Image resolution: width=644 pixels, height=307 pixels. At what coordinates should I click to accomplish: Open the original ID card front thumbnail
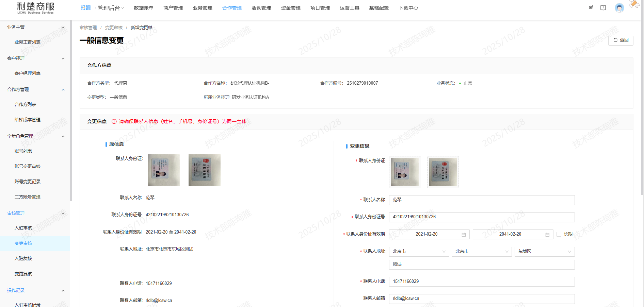[x=164, y=170]
